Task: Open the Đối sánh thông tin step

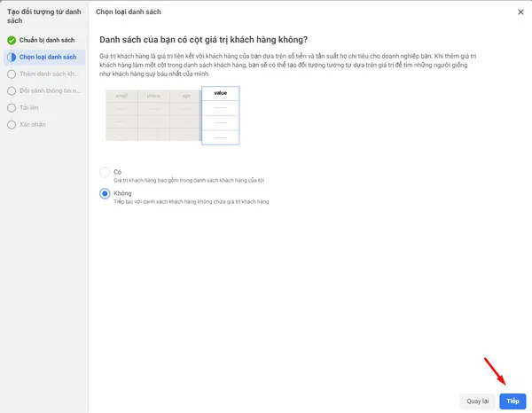Action: pos(50,91)
